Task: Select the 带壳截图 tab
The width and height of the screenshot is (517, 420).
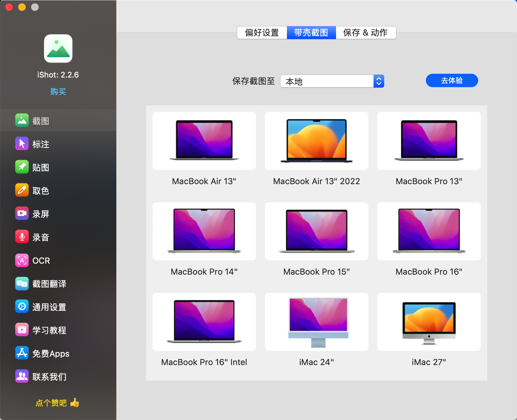Action: [311, 33]
